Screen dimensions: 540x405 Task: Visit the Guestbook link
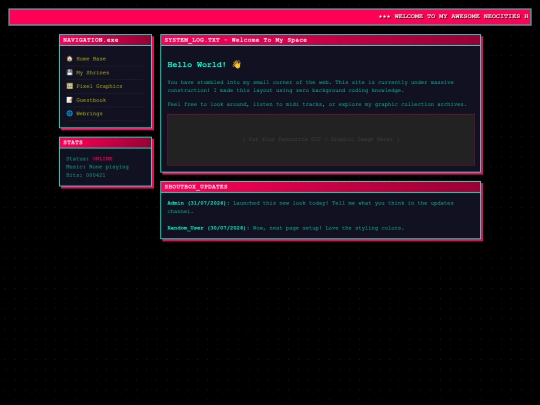(x=91, y=100)
